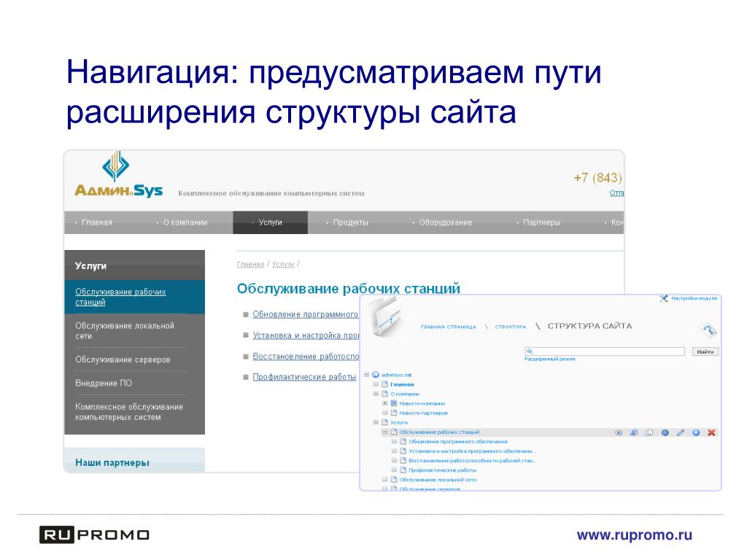Open the Продукты menu item
The width and height of the screenshot is (747, 560).
click(x=351, y=222)
